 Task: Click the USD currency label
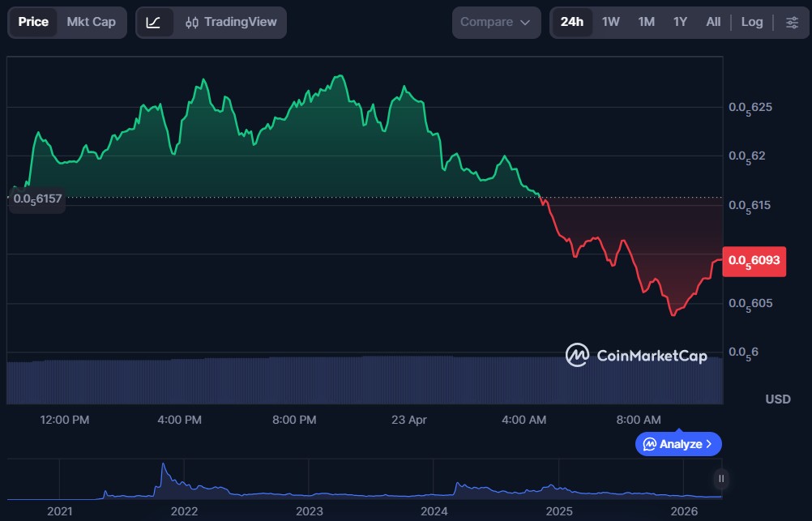(x=778, y=399)
